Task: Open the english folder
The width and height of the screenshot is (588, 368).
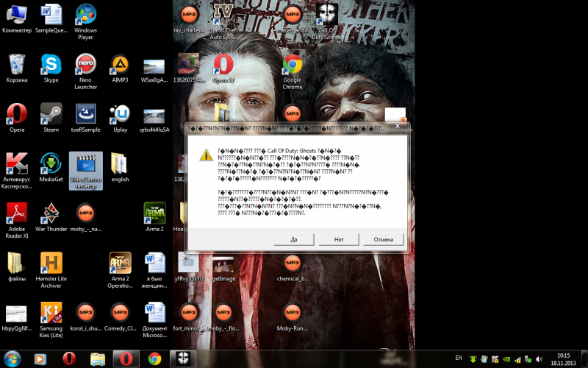Action: click(x=120, y=168)
